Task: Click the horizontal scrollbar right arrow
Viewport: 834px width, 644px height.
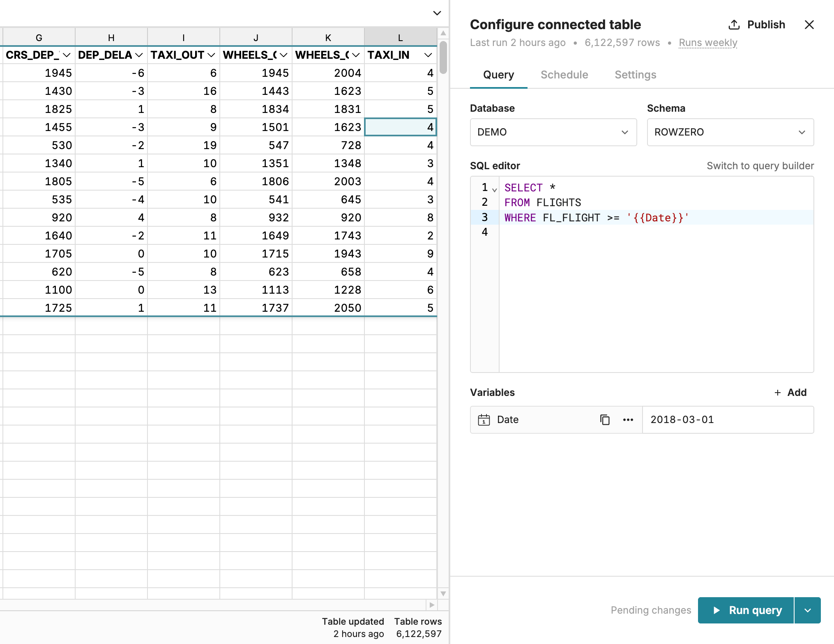Action: click(x=431, y=605)
